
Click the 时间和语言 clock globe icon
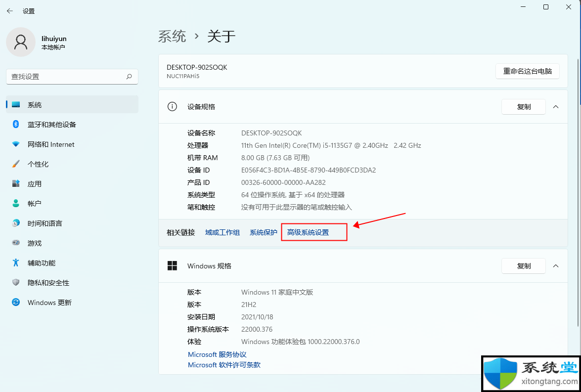(x=16, y=223)
